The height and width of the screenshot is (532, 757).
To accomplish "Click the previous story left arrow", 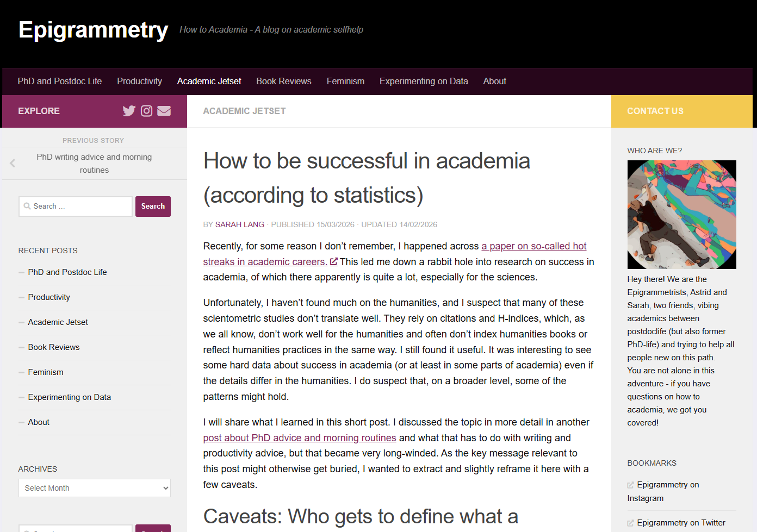I will tap(13, 163).
